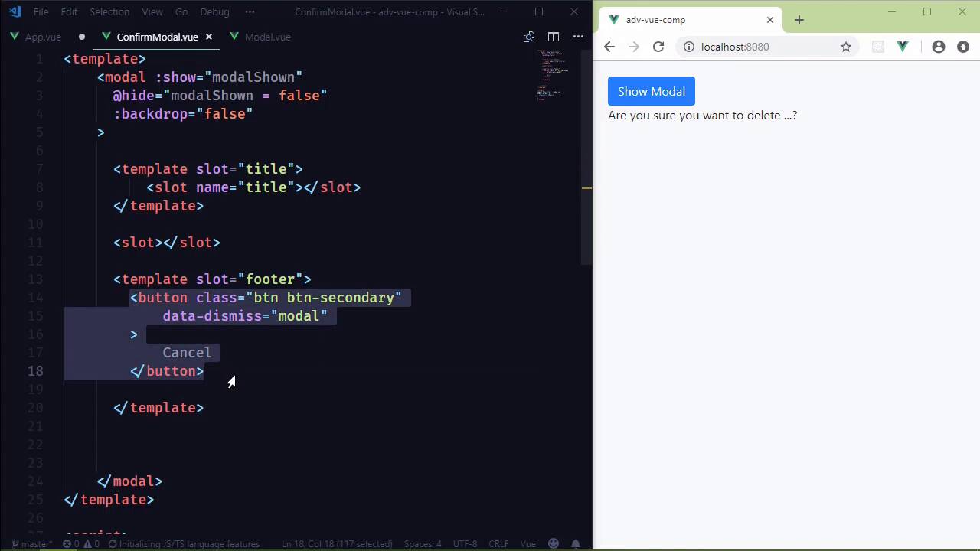This screenshot has width=980, height=551.
Task: Open a new browser tab
Action: click(799, 20)
